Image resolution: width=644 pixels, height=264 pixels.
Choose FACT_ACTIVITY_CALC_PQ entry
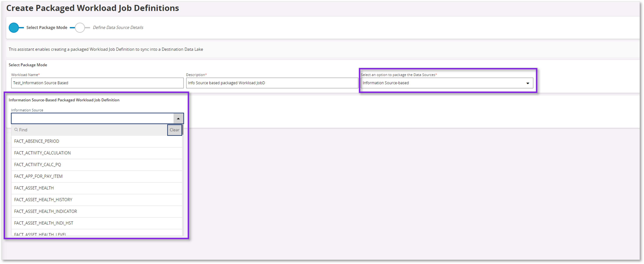click(x=97, y=165)
